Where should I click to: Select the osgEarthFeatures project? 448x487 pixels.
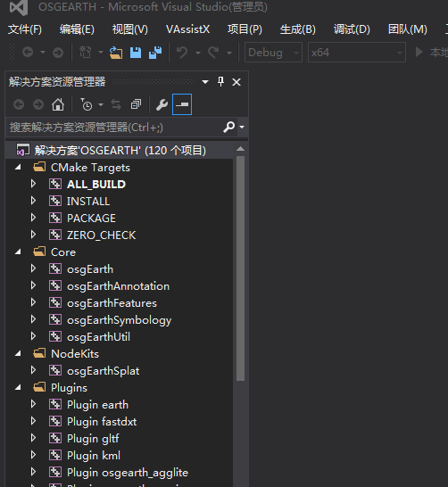point(112,303)
